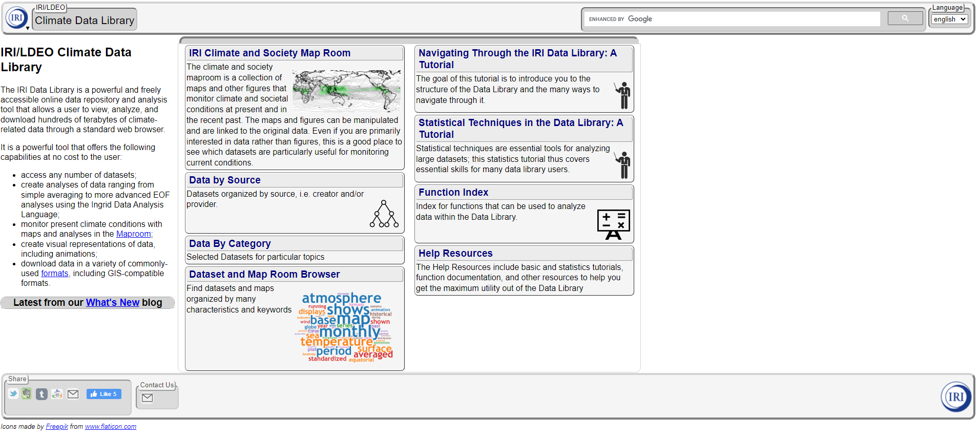Screen dimensions: 980x437
Task: Share the page on Tumblr
Action: tap(42, 394)
